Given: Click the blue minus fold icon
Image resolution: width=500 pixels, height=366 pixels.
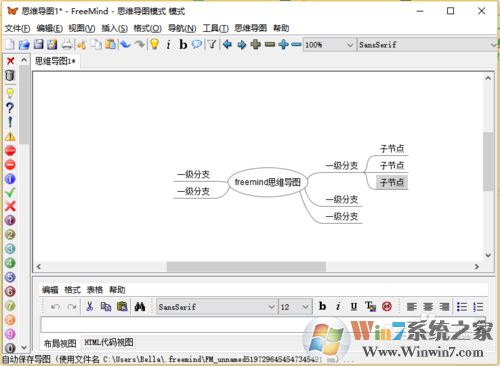Looking at the screenshot, I should 296,44.
